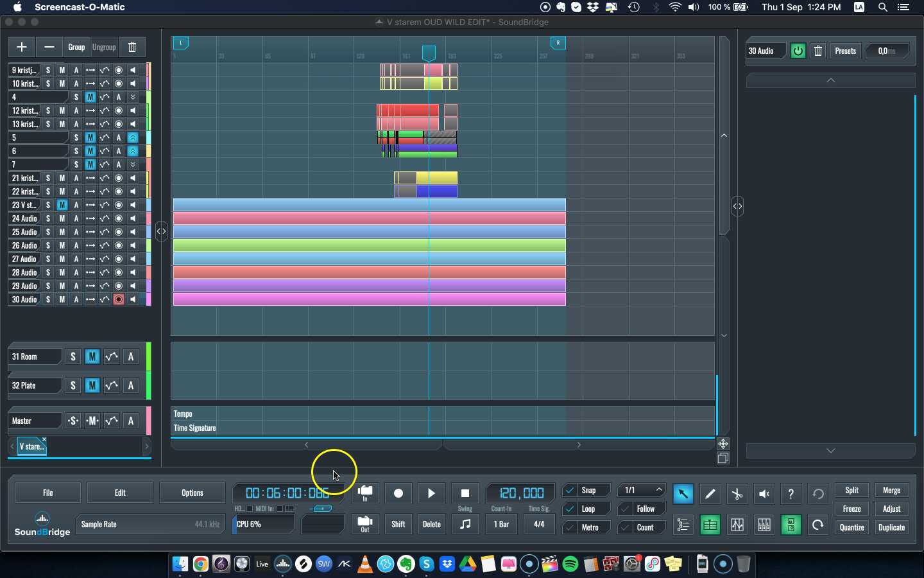Freeze the track using the Freeze button
Viewport: 924px width, 578px height.
(851, 509)
